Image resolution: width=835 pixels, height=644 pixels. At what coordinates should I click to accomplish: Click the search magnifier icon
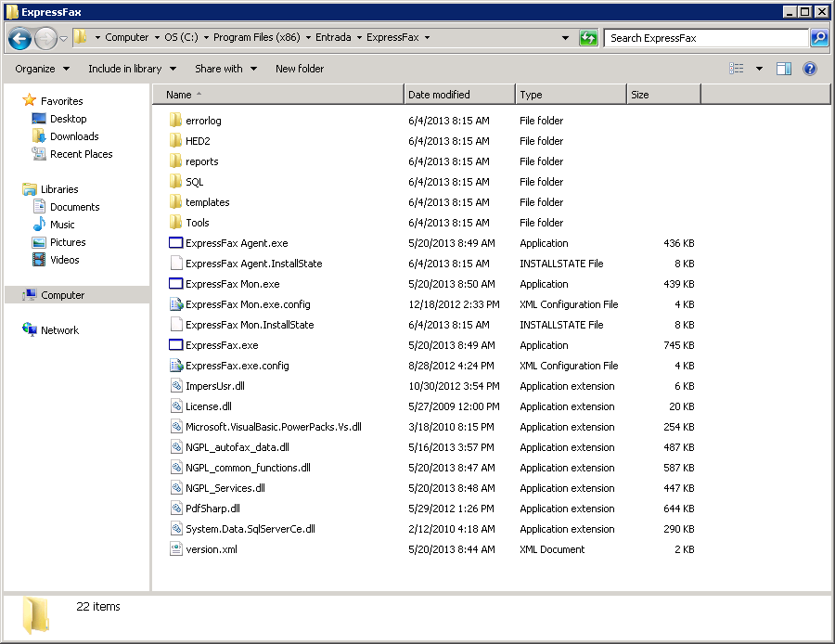click(819, 38)
